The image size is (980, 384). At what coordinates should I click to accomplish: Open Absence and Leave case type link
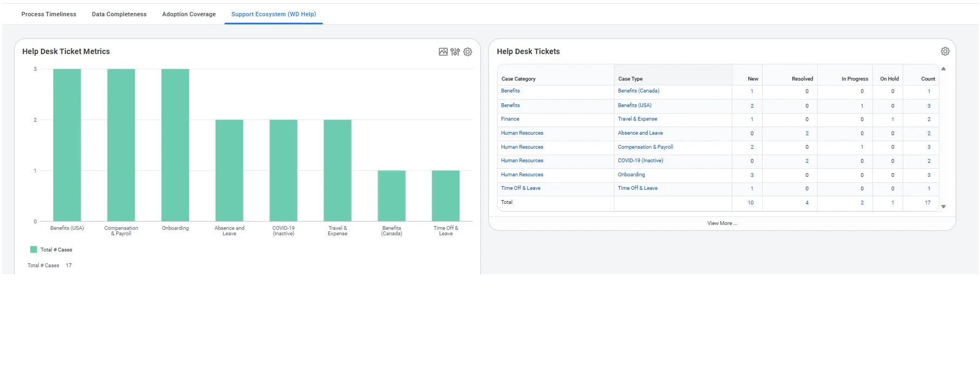click(x=640, y=133)
